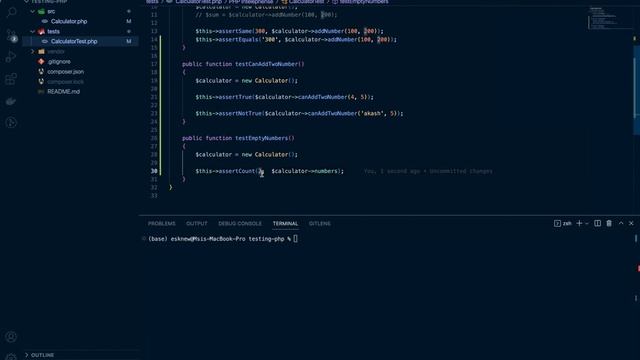
Task: Open the Extensions view
Action: pyautogui.click(x=11, y=79)
